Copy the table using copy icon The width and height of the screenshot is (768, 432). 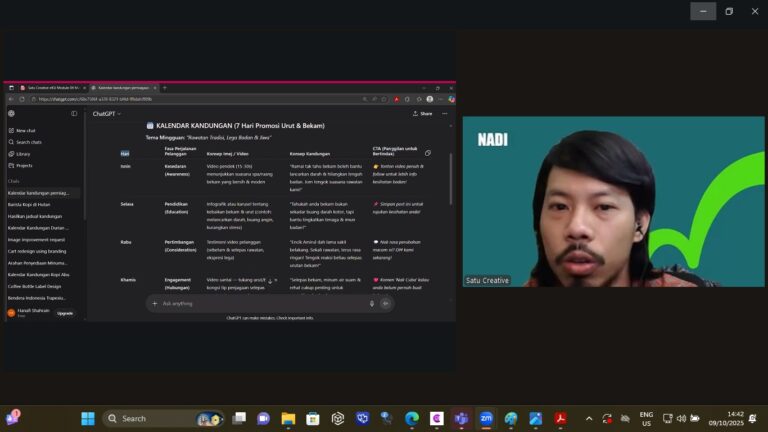click(x=428, y=153)
